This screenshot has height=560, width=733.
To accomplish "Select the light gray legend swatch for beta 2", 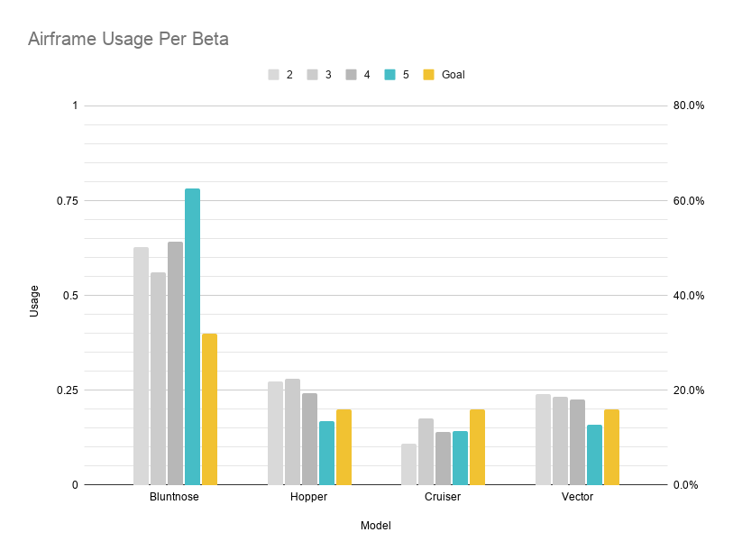I will 273,75.
